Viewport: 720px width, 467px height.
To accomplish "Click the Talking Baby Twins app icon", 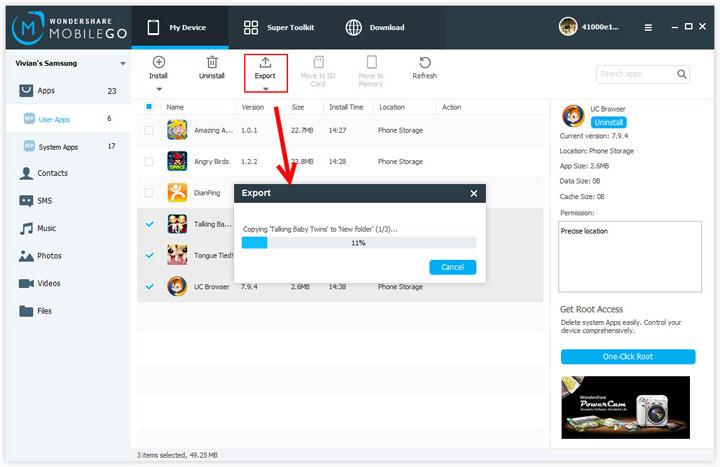I will [177, 224].
